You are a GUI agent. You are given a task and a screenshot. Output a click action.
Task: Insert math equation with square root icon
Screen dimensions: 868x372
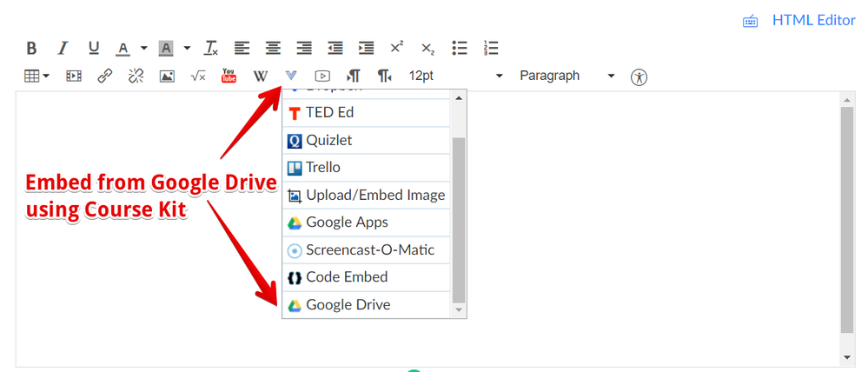[x=198, y=76]
